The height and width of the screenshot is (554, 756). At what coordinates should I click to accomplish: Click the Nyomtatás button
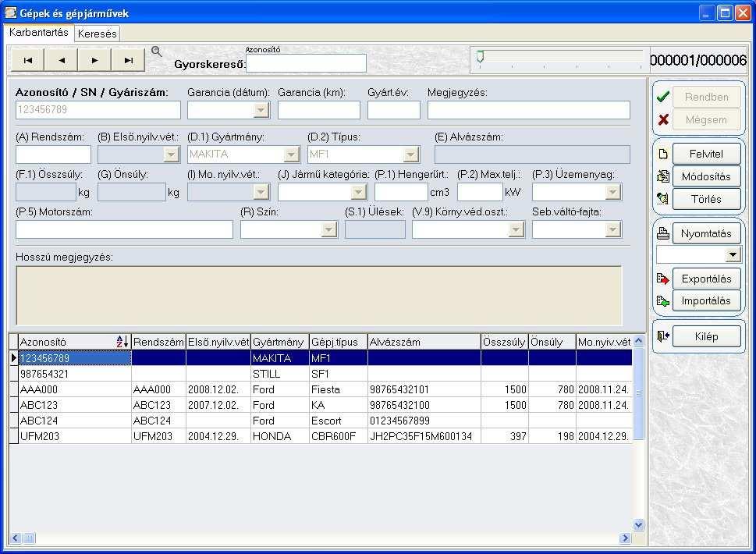tap(706, 233)
